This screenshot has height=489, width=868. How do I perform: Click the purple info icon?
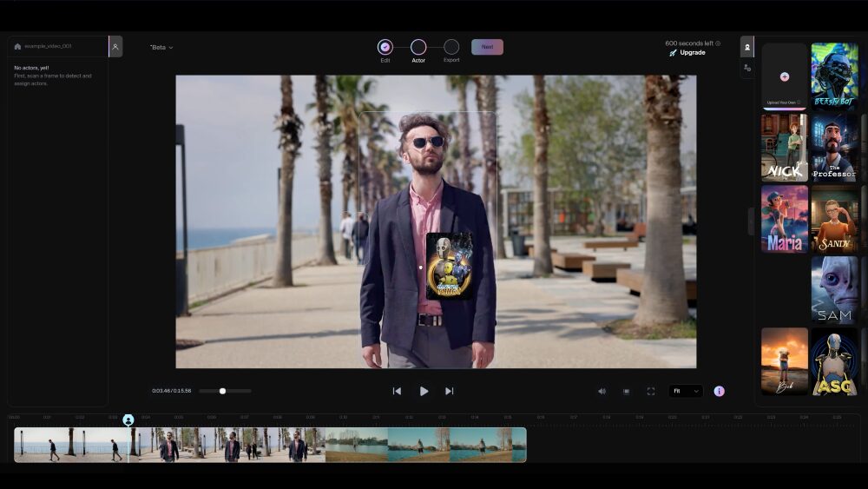[719, 391]
